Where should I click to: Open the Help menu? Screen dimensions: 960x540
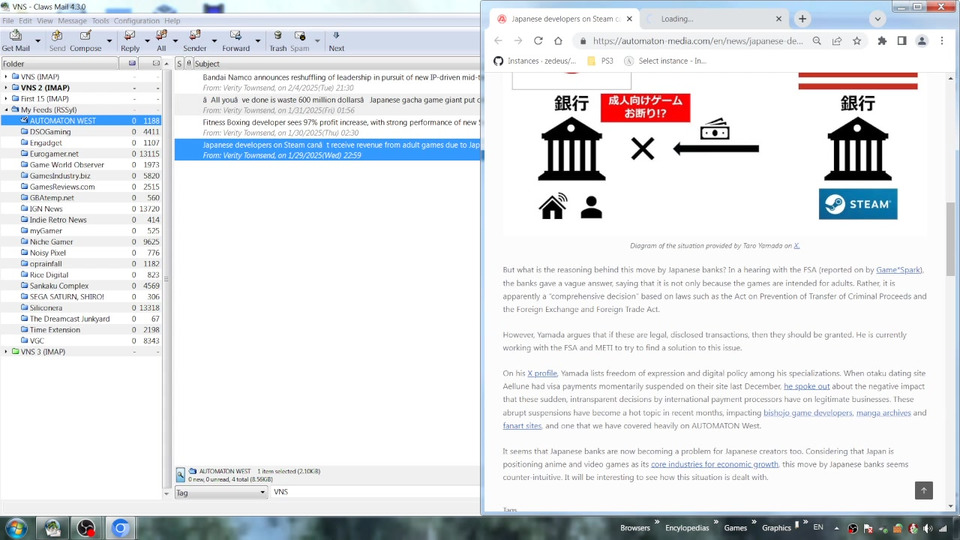point(172,21)
